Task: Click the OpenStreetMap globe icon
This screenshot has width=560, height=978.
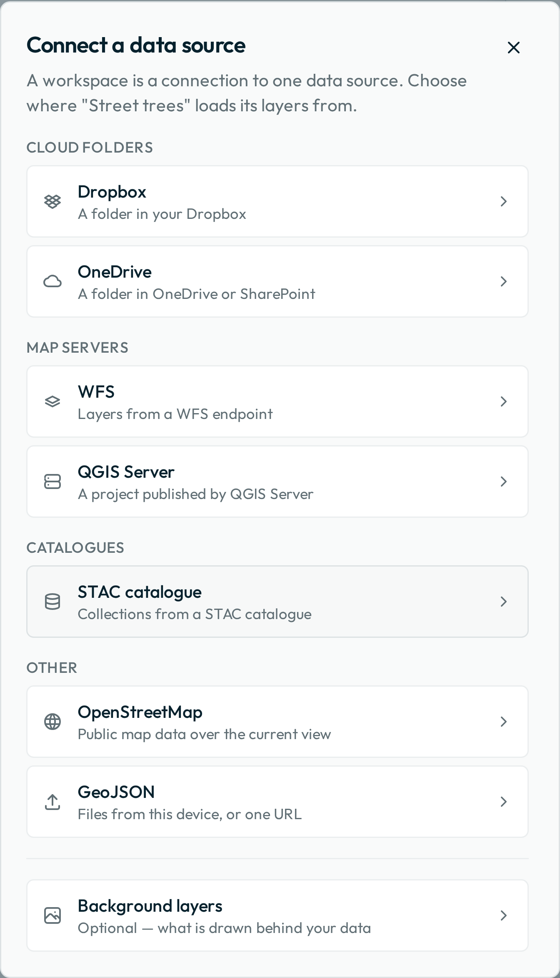Action: [x=52, y=722]
